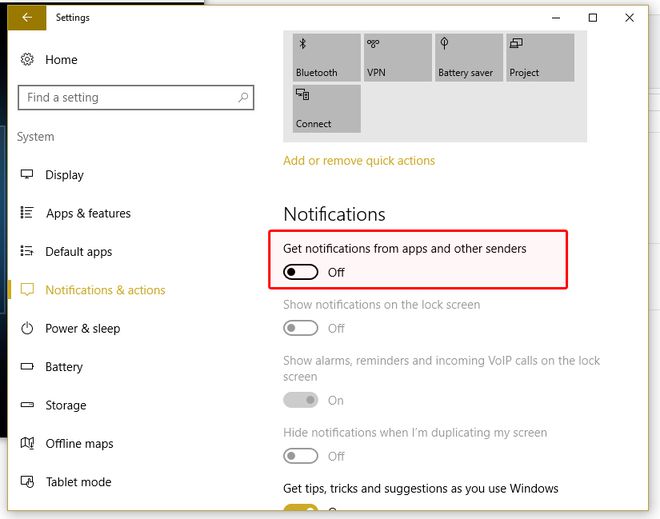Open Storage settings page

click(66, 405)
